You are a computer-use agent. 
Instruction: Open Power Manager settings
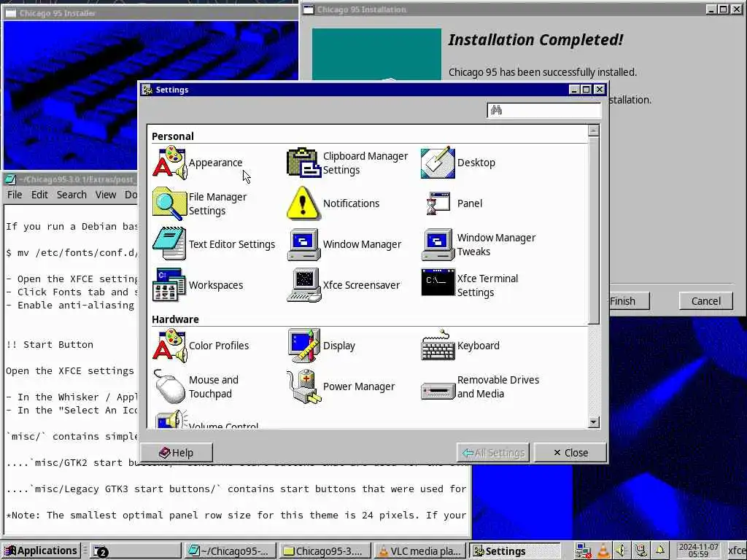click(341, 386)
